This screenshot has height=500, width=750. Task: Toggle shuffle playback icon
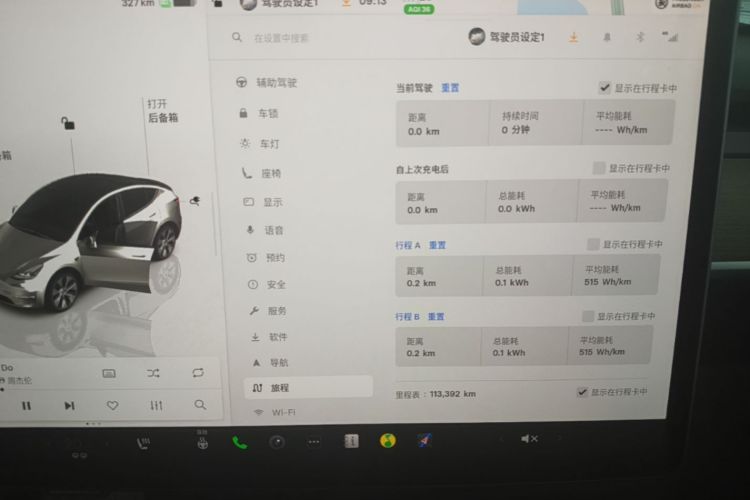click(x=154, y=373)
